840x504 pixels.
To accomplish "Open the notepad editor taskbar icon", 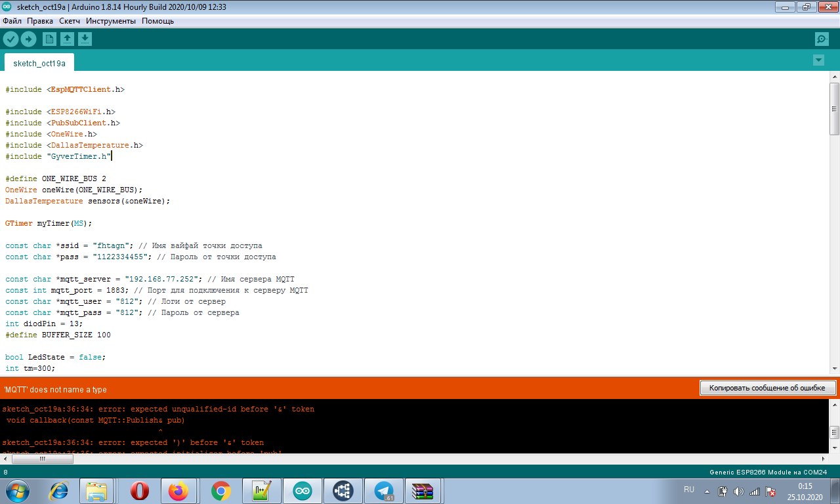I will coord(262,491).
